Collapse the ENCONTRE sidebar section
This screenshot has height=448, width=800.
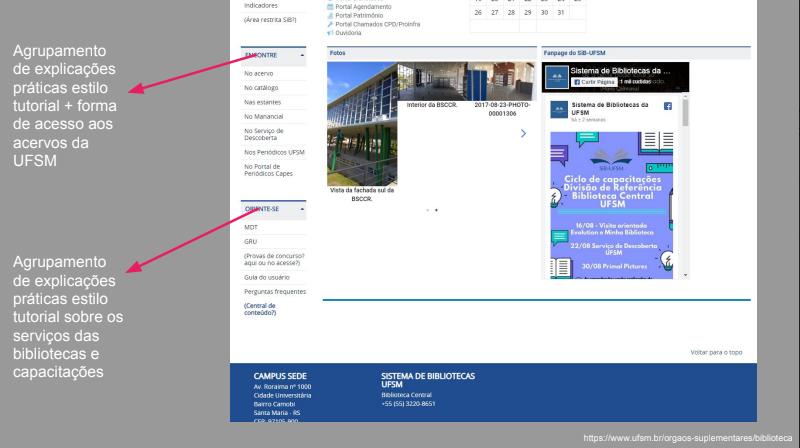302,58
